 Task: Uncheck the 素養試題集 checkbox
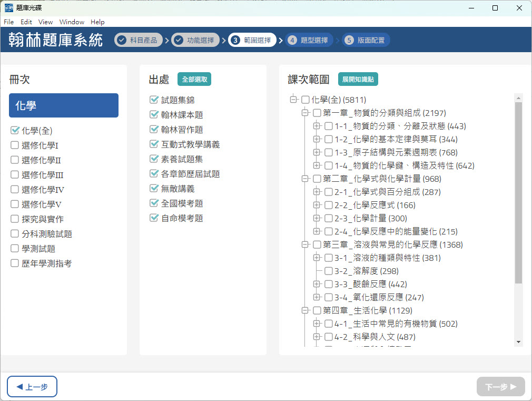tap(154, 159)
